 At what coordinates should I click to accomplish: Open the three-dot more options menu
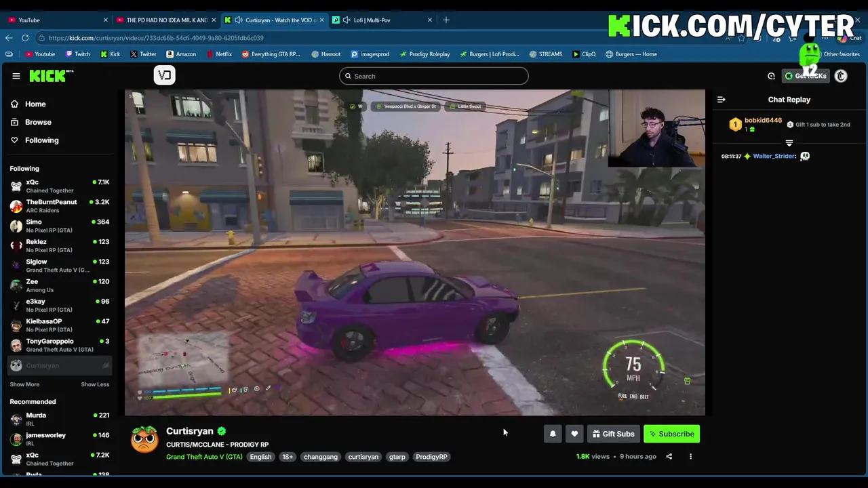[x=690, y=456]
